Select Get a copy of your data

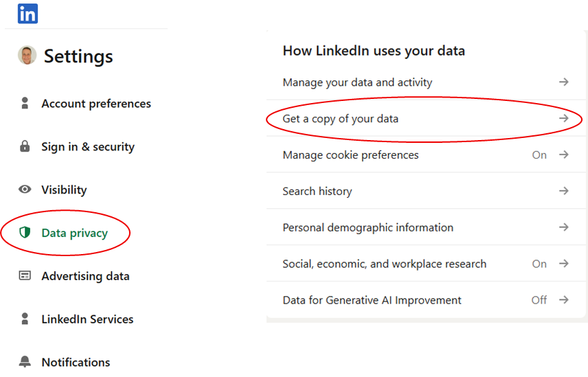pos(340,119)
